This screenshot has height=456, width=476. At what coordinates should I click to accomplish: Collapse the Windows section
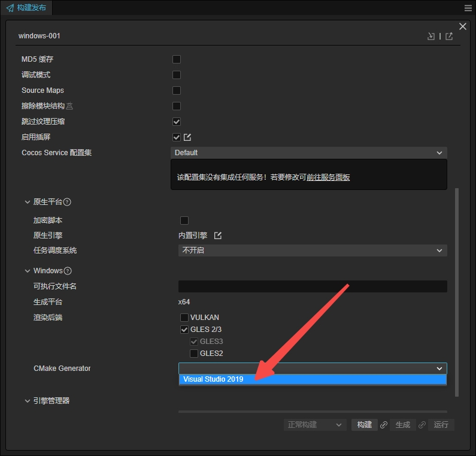point(28,271)
